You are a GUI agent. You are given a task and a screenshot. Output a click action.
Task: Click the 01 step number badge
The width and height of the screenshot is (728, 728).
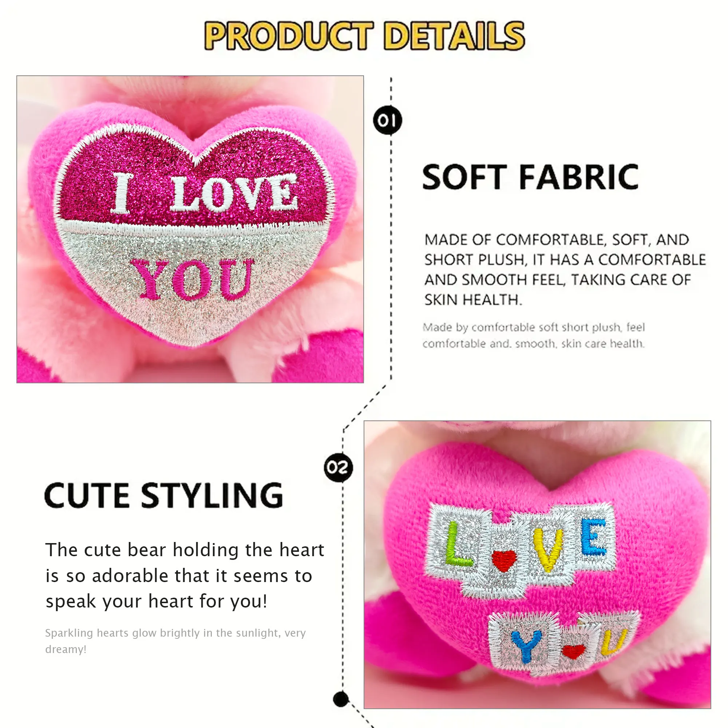click(x=387, y=120)
